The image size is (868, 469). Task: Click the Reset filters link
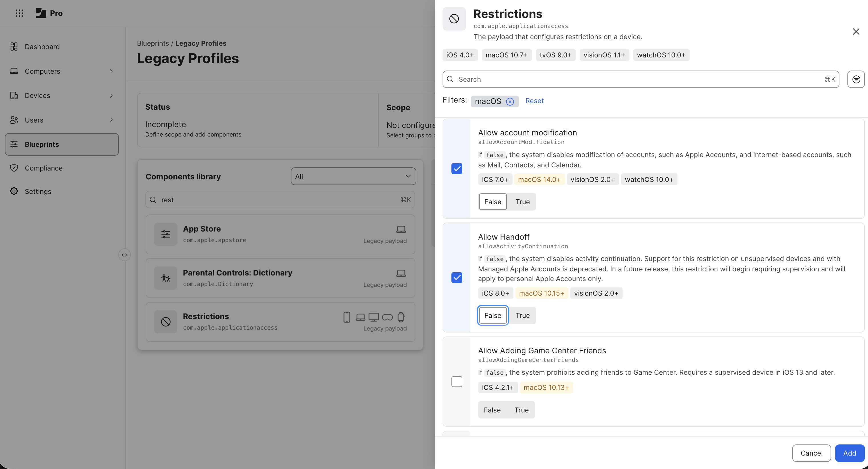[x=534, y=101]
